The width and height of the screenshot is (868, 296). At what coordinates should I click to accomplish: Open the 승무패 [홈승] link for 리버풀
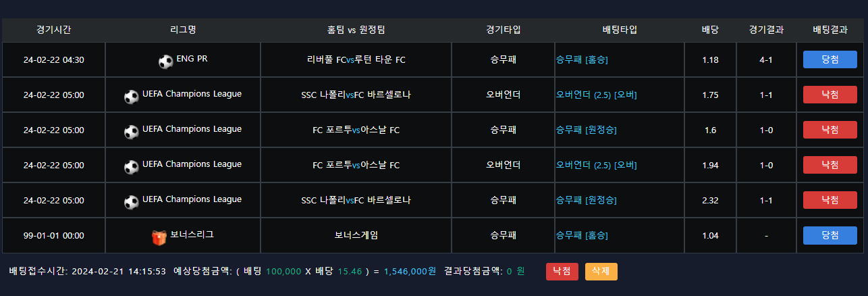coord(582,59)
